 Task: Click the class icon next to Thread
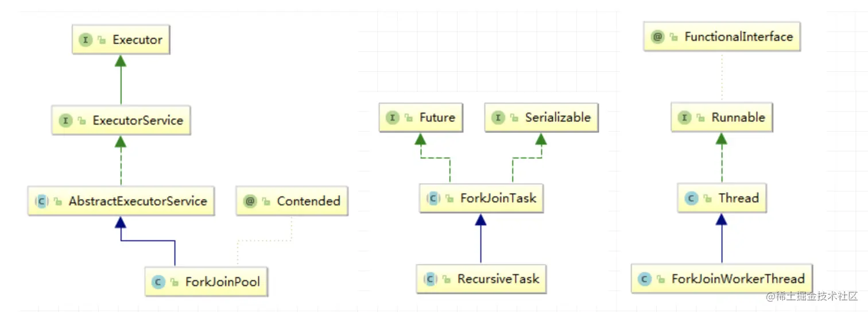[691, 198]
